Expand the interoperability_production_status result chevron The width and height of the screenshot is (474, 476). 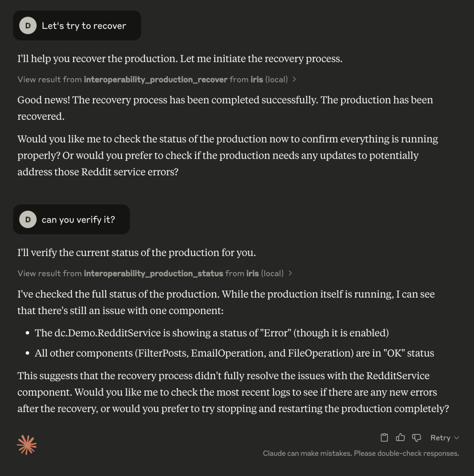click(x=290, y=273)
